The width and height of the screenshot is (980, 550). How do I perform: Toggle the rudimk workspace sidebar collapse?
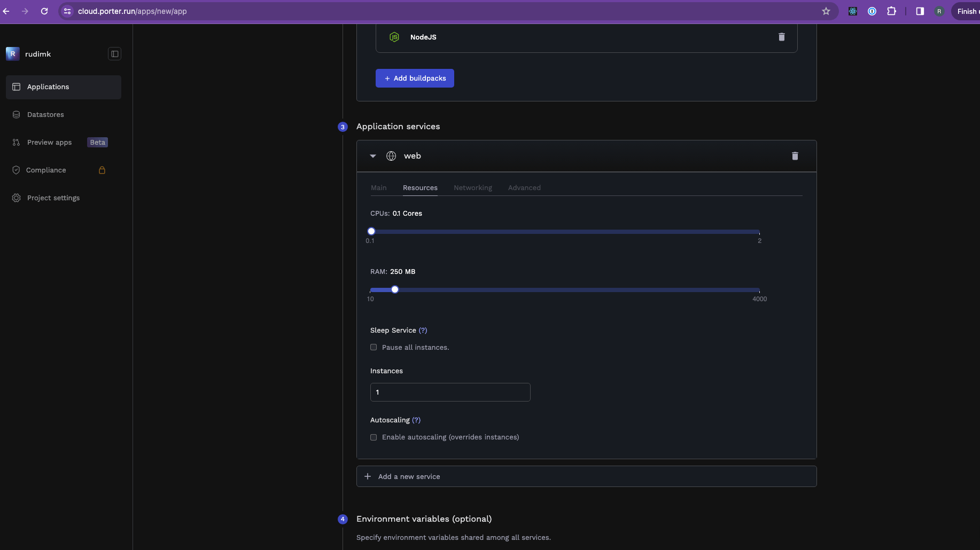point(114,53)
